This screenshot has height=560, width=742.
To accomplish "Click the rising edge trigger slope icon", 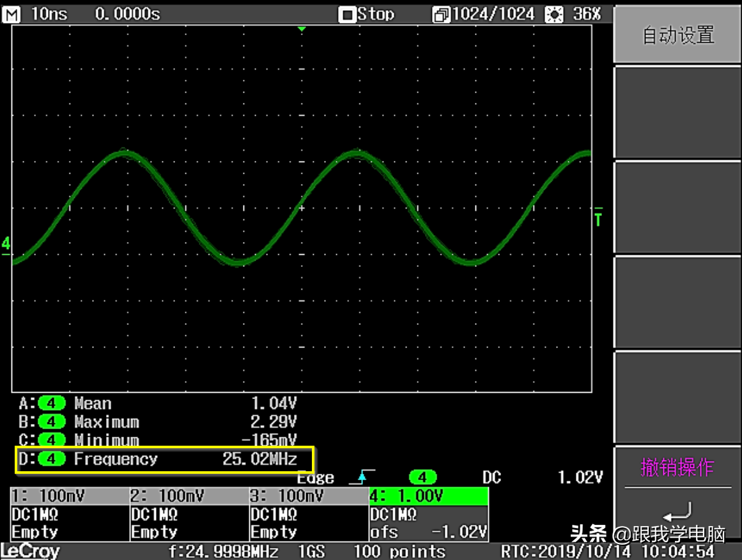I will pyautogui.click(x=362, y=477).
